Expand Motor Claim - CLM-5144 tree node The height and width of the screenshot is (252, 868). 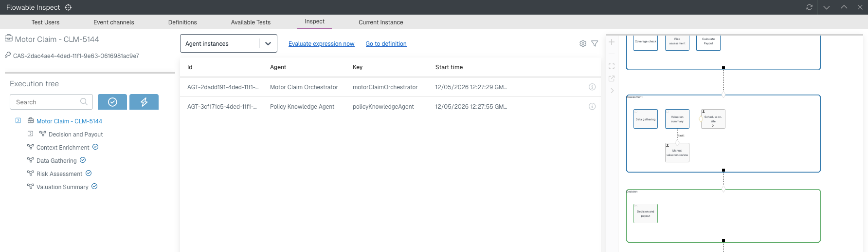pyautogui.click(x=18, y=120)
